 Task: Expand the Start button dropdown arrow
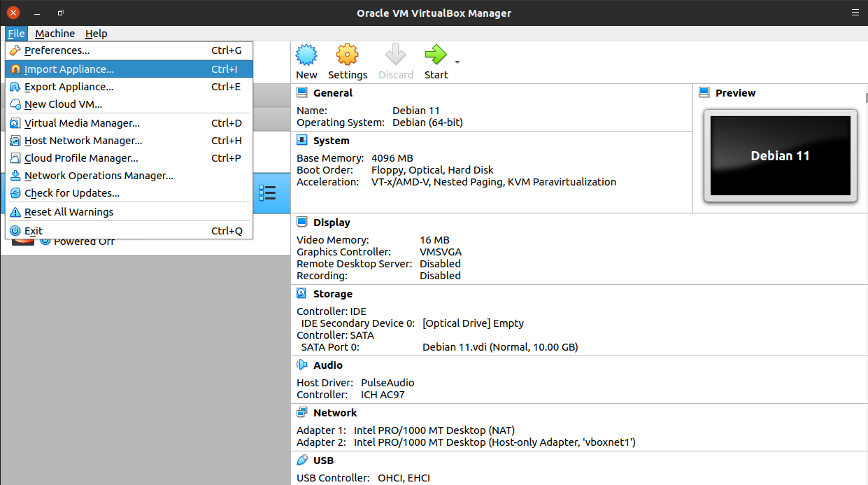click(x=457, y=62)
